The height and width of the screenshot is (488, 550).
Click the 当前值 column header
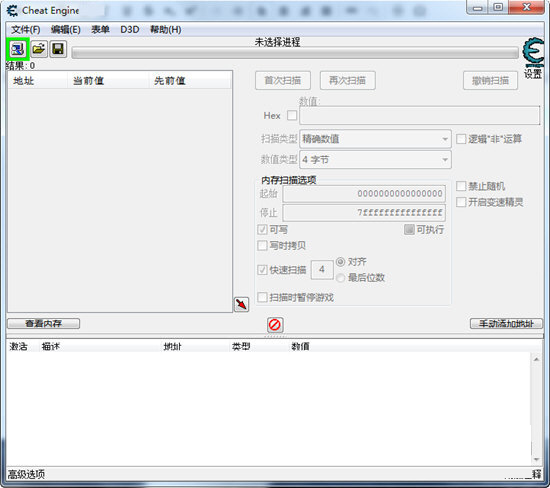pyautogui.click(x=108, y=81)
